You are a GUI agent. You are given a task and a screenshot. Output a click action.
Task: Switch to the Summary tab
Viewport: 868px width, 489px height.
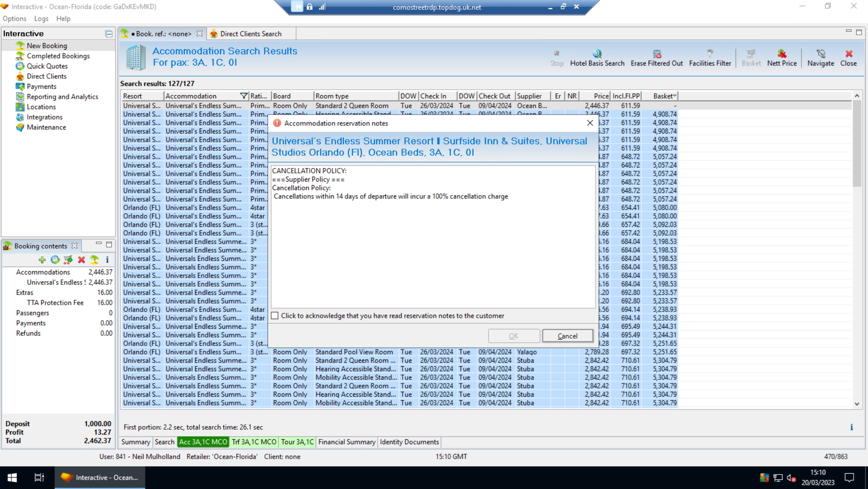click(135, 442)
